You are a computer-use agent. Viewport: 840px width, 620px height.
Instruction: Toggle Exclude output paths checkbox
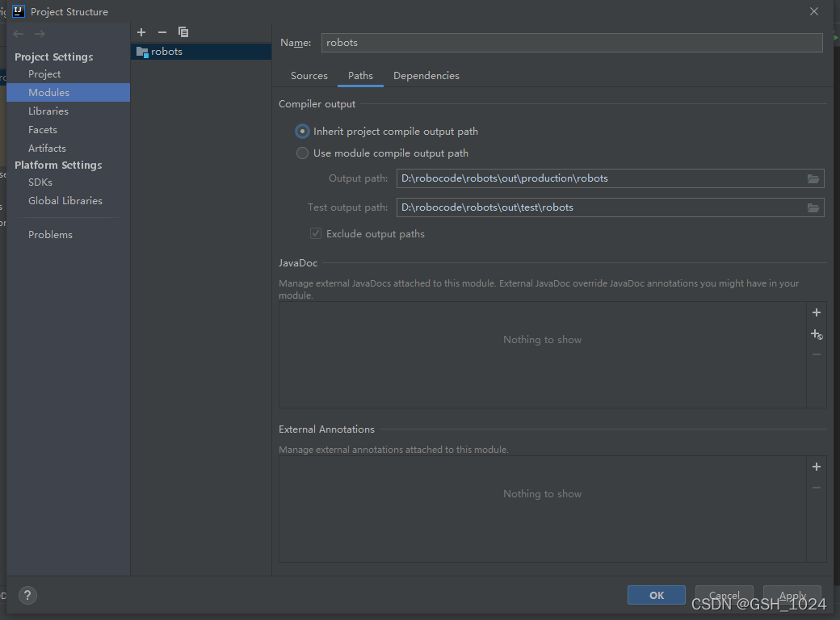pos(316,233)
